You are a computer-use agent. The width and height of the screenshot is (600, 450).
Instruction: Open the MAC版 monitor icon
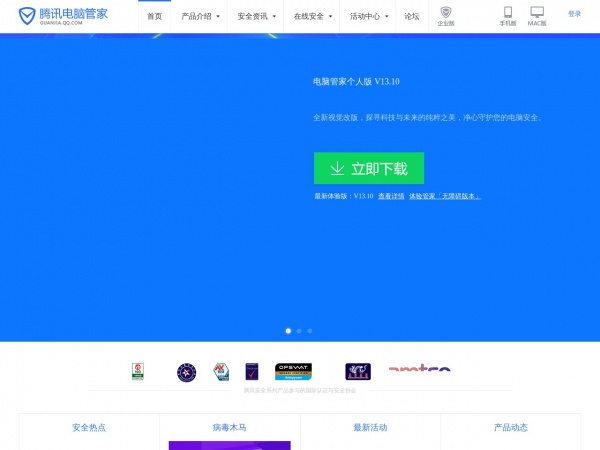pyautogui.click(x=537, y=12)
